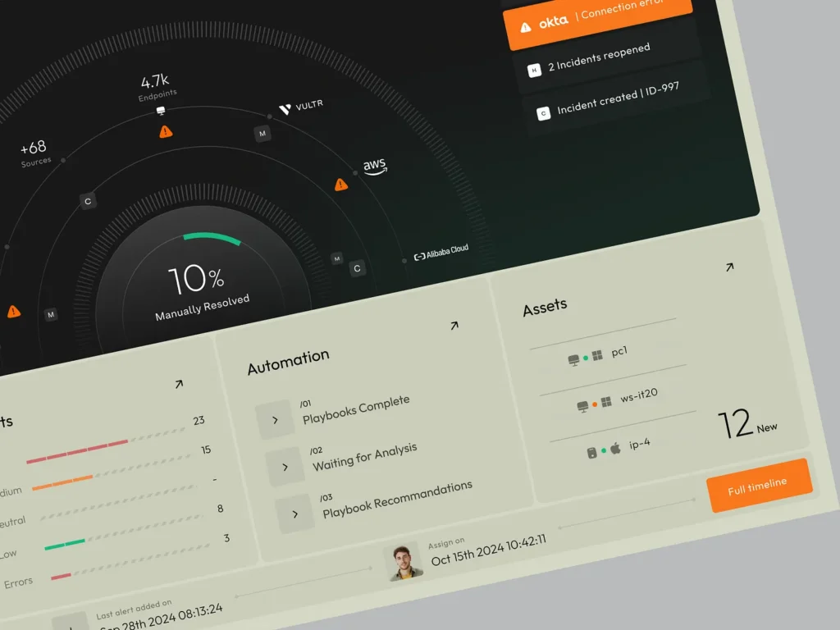Viewport: 840px width, 630px height.
Task: Select the AWS logo on the orbit
Action: tap(375, 167)
